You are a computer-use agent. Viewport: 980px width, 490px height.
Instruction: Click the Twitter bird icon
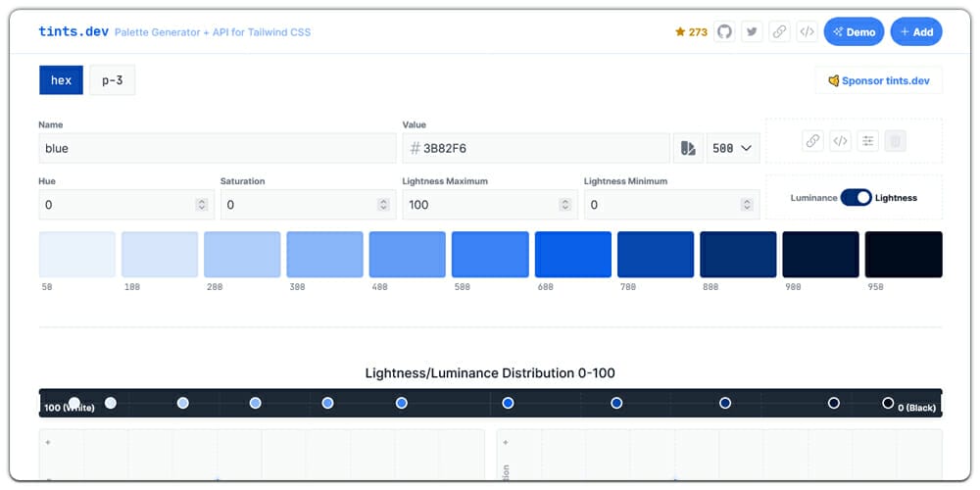[x=752, y=31]
